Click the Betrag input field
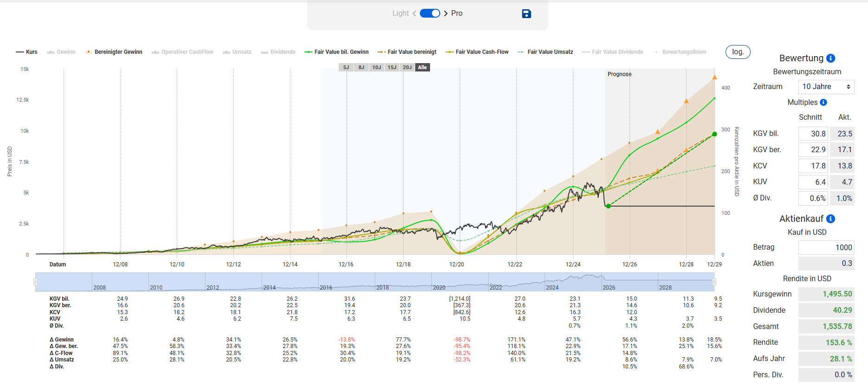 click(x=826, y=248)
